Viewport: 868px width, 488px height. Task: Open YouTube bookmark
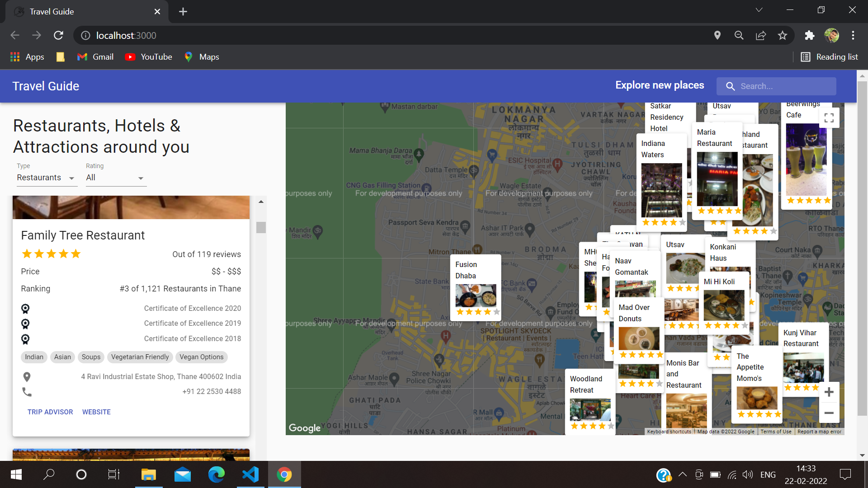point(149,57)
